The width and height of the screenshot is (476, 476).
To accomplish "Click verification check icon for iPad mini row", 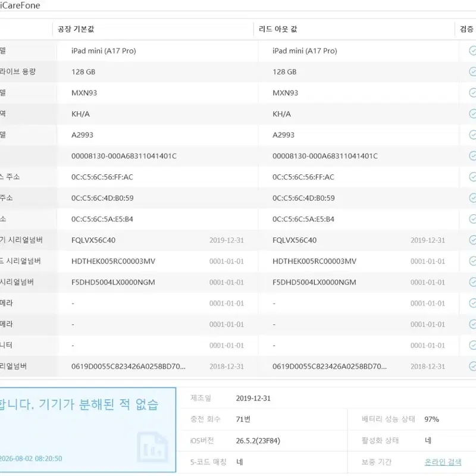I will [472, 51].
